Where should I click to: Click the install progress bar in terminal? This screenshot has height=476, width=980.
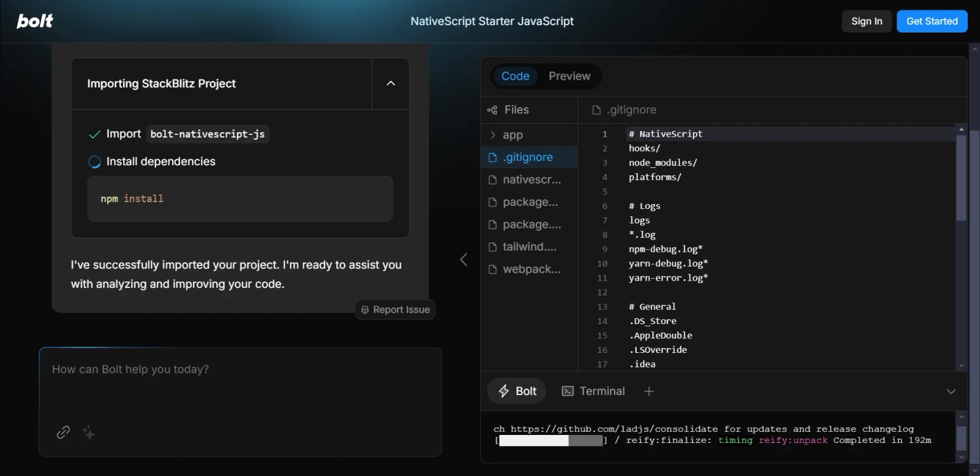551,440
